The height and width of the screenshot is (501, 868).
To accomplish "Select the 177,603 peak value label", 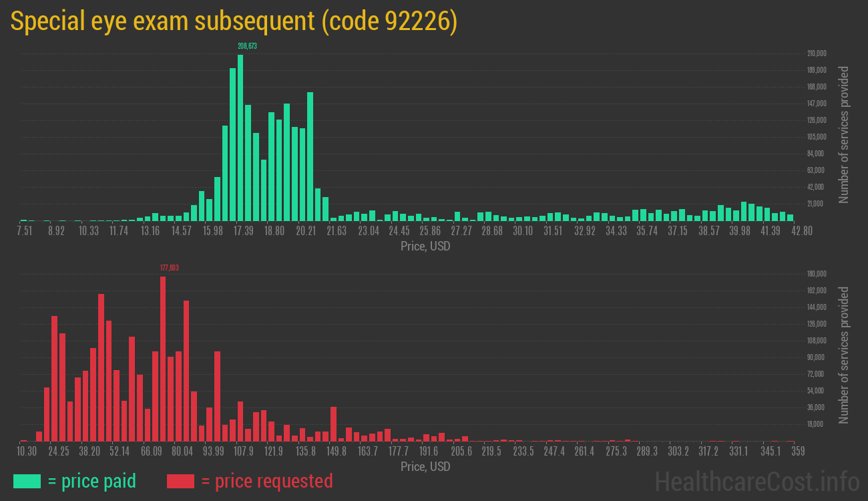I will tap(170, 268).
